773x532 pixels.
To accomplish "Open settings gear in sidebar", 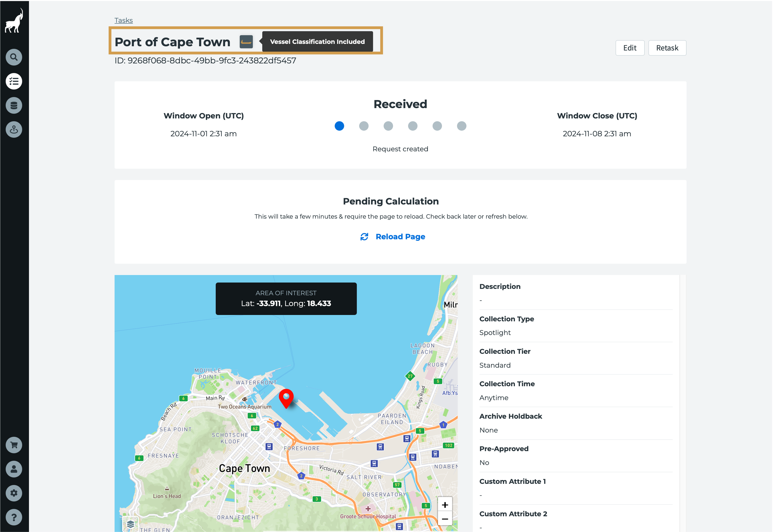I will coord(14,493).
